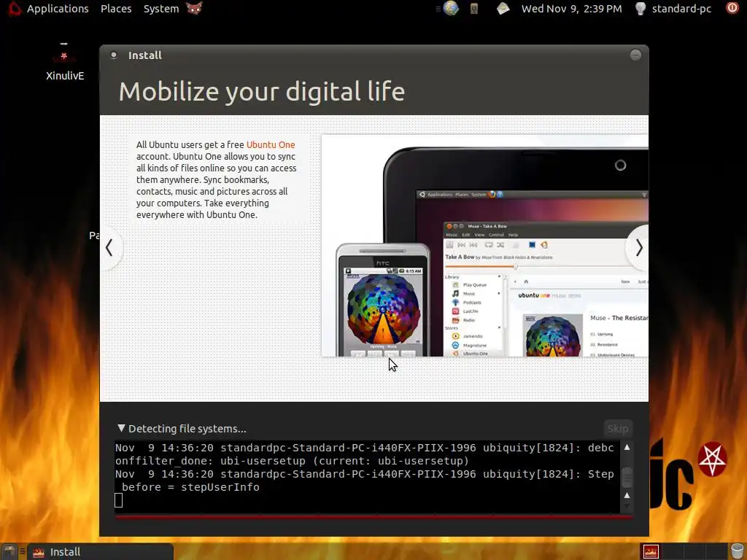Follow the Ubuntu One link
The width and height of the screenshot is (747, 560).
tap(271, 145)
